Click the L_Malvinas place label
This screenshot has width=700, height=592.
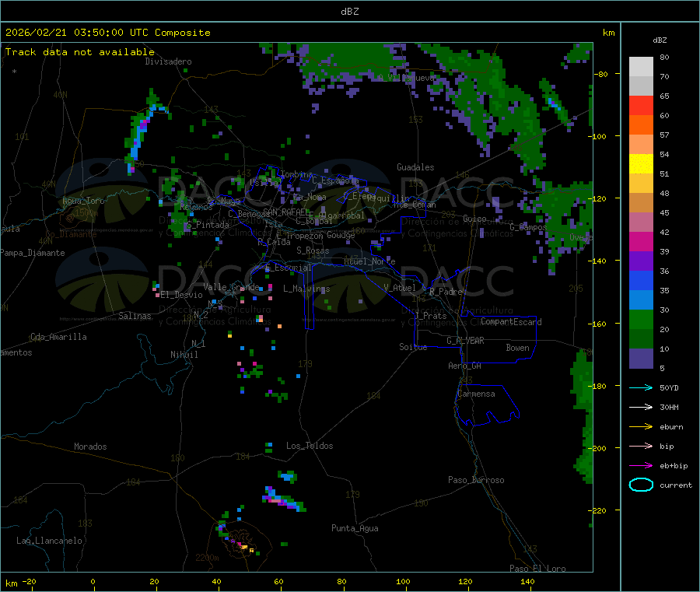[306, 289]
